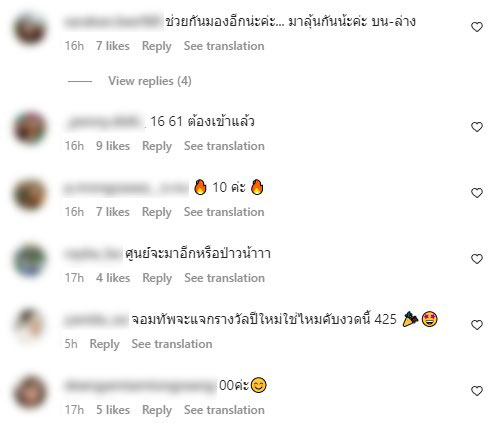This screenshot has width=494, height=426.
Task: Like the '00ค่ะ' comment
Action: 477,391
